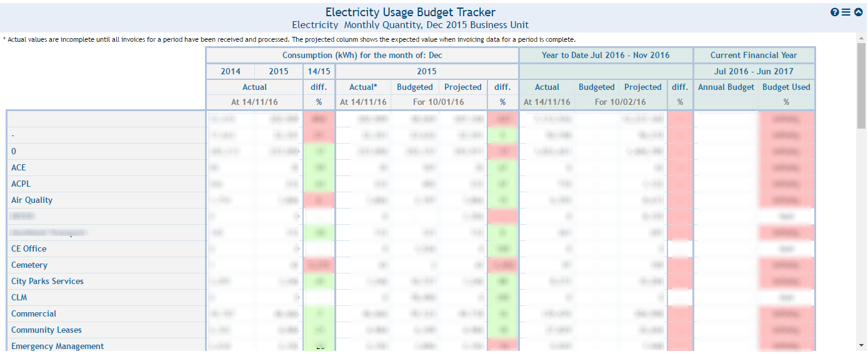Open the help question mark icon
Image resolution: width=868 pixels, height=354 pixels.
[834, 12]
